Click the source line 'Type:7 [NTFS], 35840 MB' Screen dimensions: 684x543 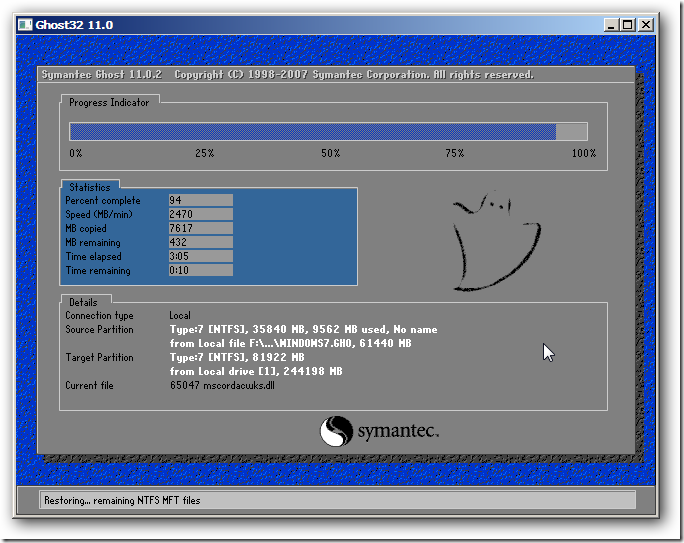[x=304, y=329]
